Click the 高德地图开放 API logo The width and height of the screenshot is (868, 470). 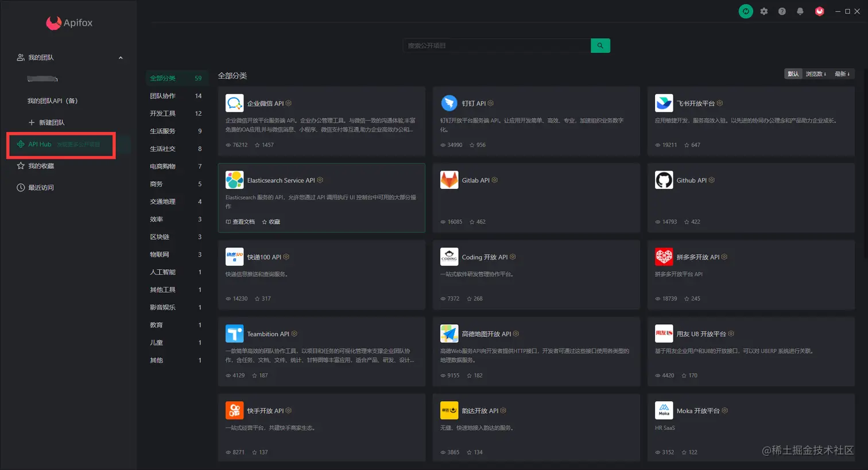[449, 334]
